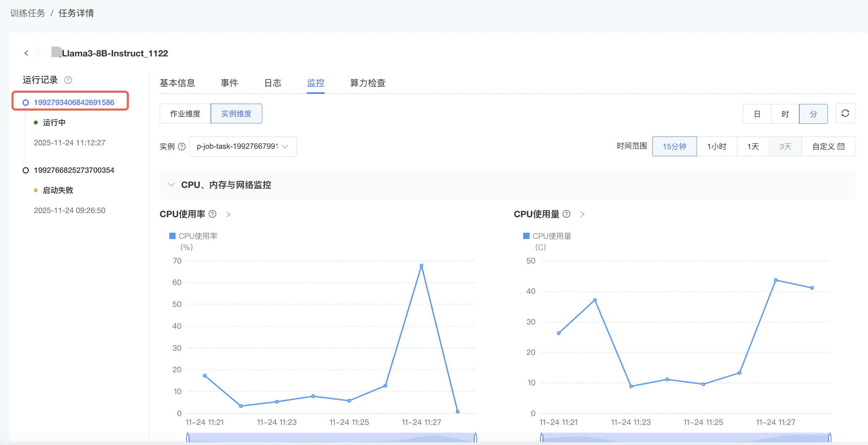
Task: Collapse CPU、内存与网络监控 section
Action: 172,185
